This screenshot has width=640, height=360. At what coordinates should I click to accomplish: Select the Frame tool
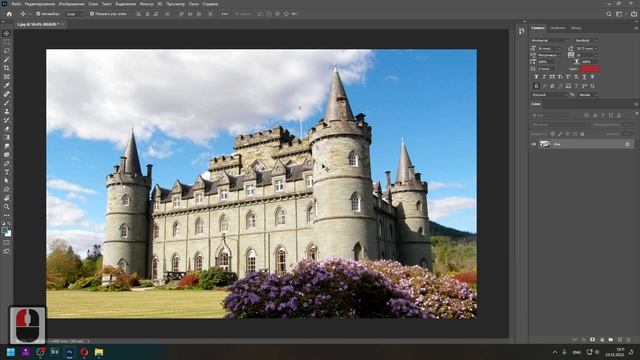(7, 77)
